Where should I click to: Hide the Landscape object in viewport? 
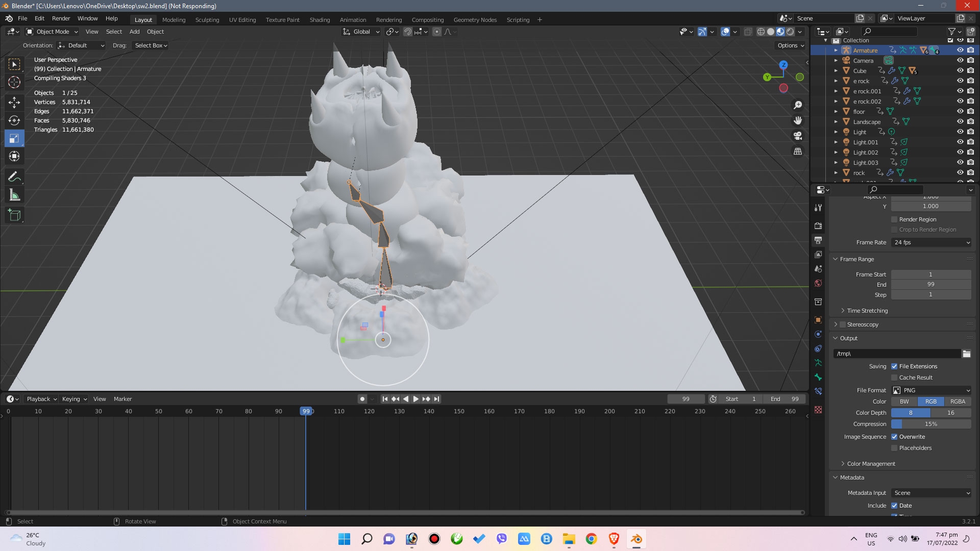(960, 121)
